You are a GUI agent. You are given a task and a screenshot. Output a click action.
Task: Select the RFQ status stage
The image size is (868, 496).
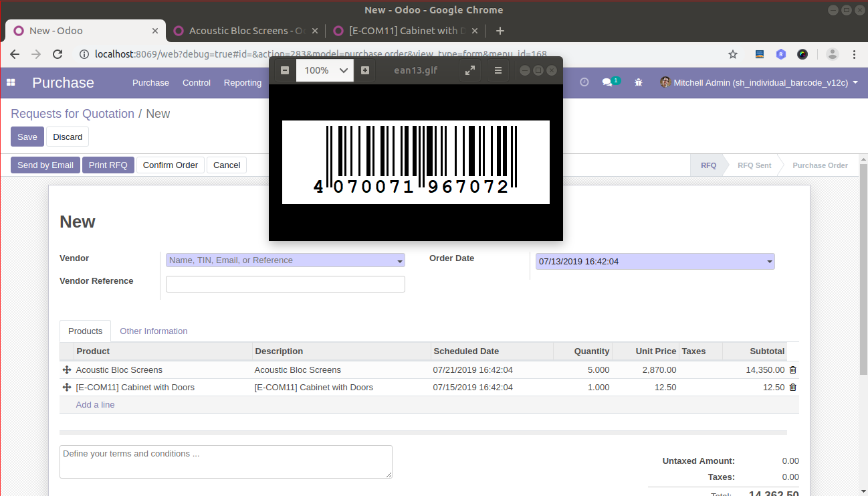(708, 165)
